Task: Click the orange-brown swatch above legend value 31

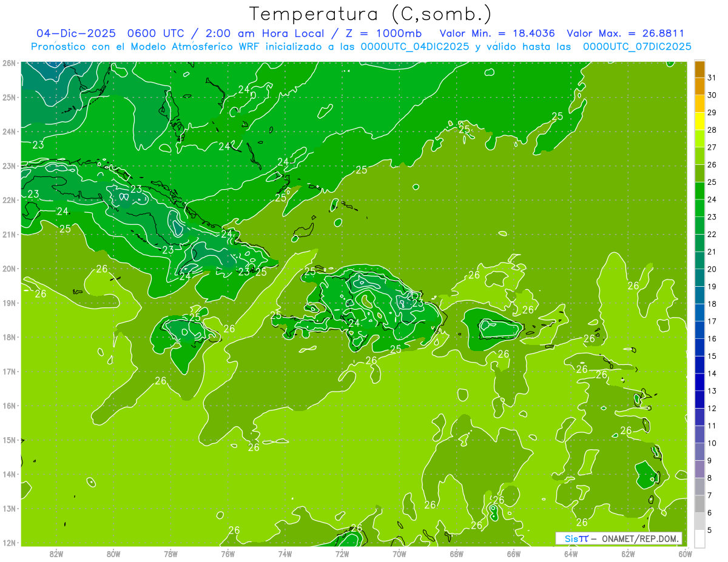Action: pyautogui.click(x=699, y=70)
